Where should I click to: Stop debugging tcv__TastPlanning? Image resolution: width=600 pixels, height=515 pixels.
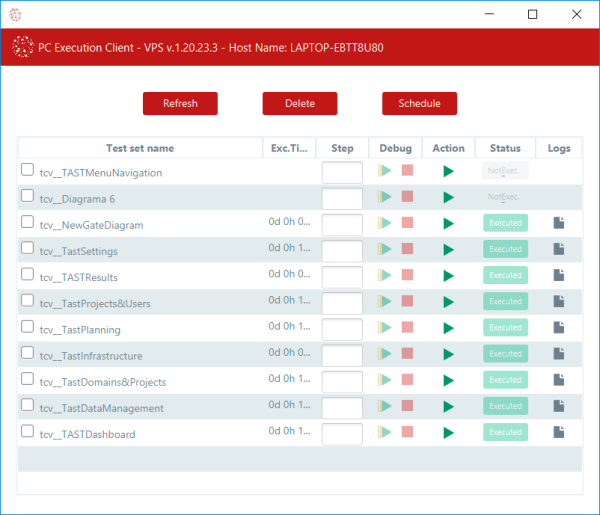pyautogui.click(x=407, y=327)
